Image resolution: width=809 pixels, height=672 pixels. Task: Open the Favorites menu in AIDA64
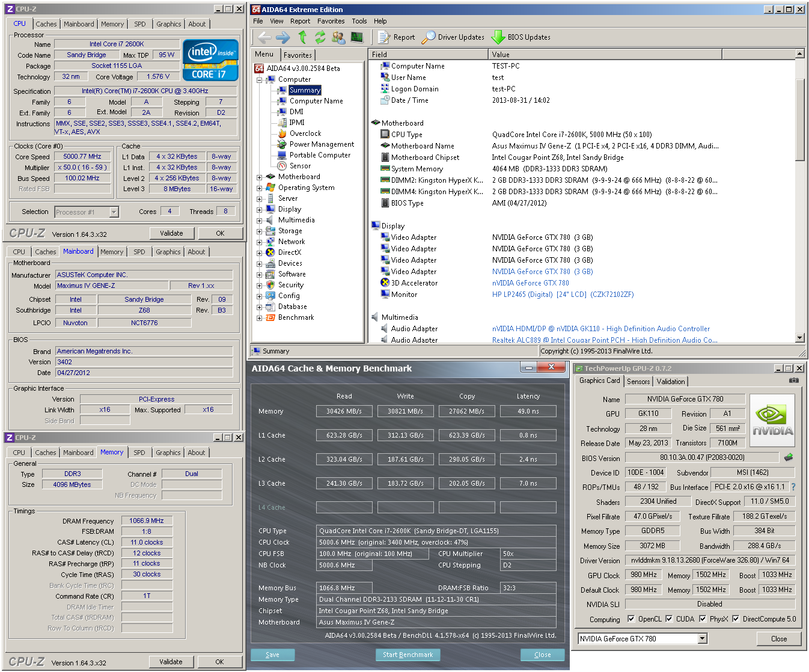click(331, 21)
